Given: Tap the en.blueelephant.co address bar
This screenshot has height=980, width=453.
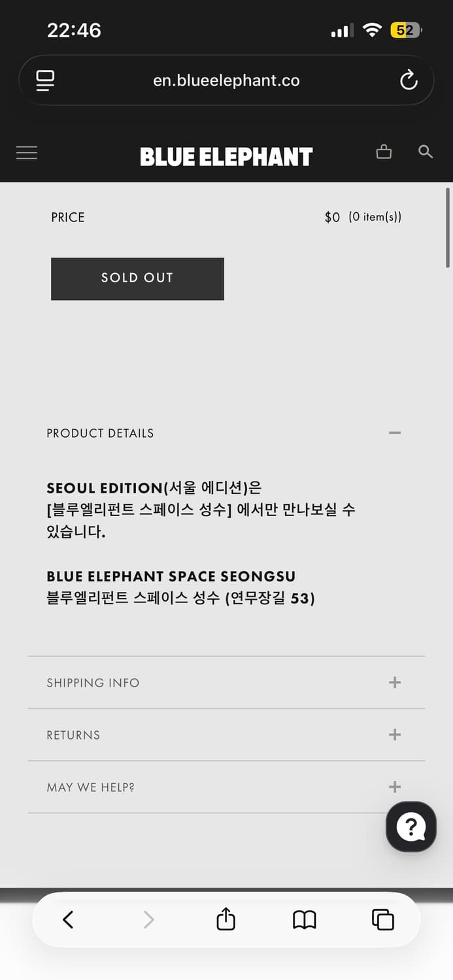Looking at the screenshot, I should click(226, 80).
